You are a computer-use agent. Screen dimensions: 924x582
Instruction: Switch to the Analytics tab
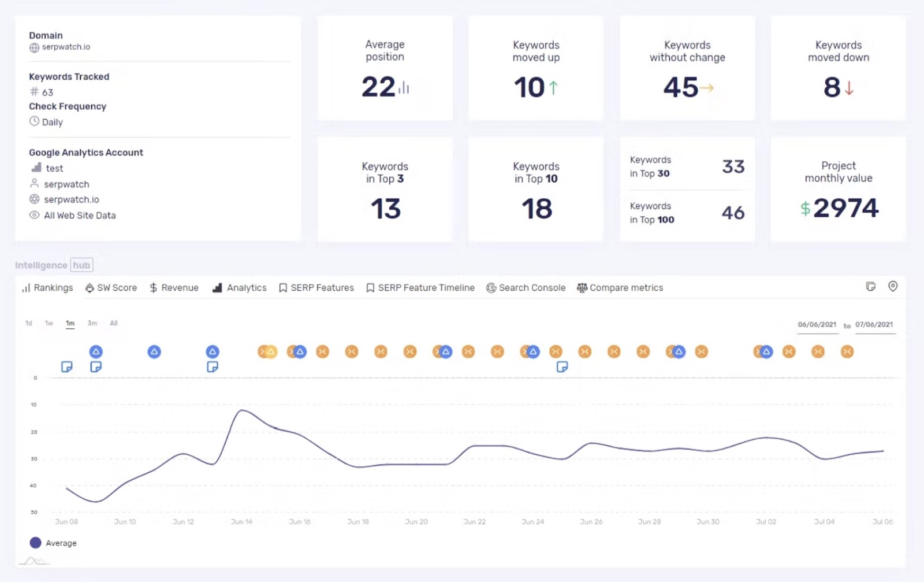[x=240, y=288]
